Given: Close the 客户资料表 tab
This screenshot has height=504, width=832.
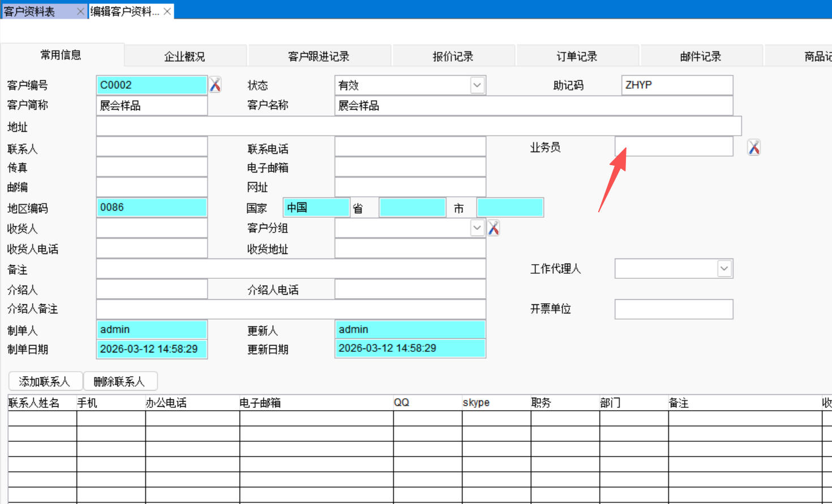Looking at the screenshot, I should click(x=80, y=11).
